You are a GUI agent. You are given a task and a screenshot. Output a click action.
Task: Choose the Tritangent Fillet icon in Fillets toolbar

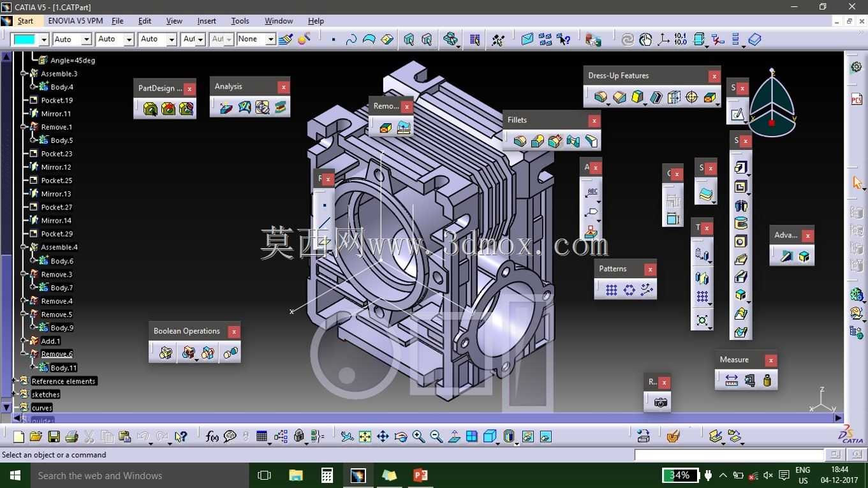[591, 141]
